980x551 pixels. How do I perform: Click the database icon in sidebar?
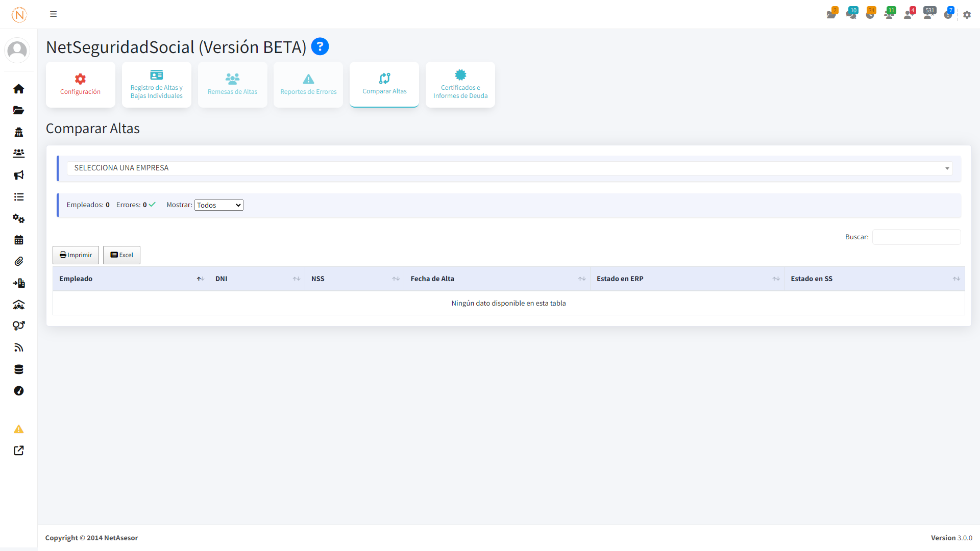pos(19,369)
